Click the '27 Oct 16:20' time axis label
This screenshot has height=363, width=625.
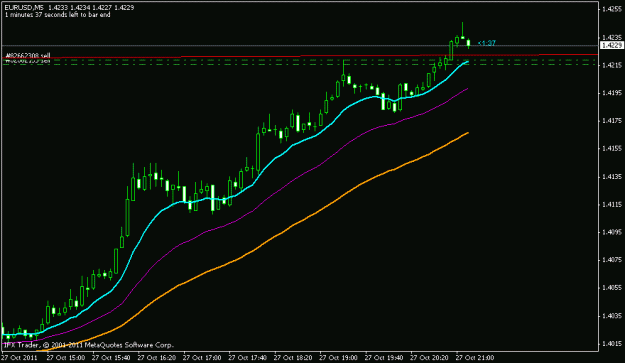(x=157, y=358)
